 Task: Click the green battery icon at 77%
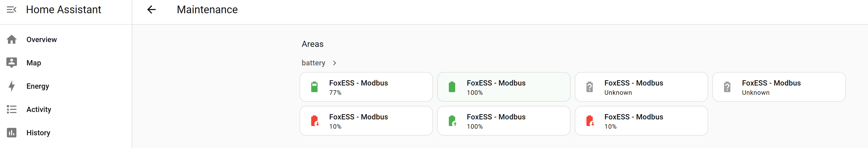(314, 87)
